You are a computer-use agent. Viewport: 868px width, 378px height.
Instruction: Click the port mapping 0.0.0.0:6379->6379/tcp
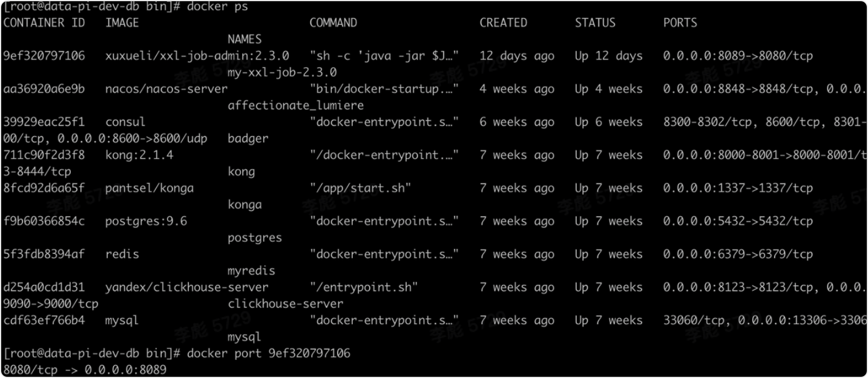[x=738, y=254]
